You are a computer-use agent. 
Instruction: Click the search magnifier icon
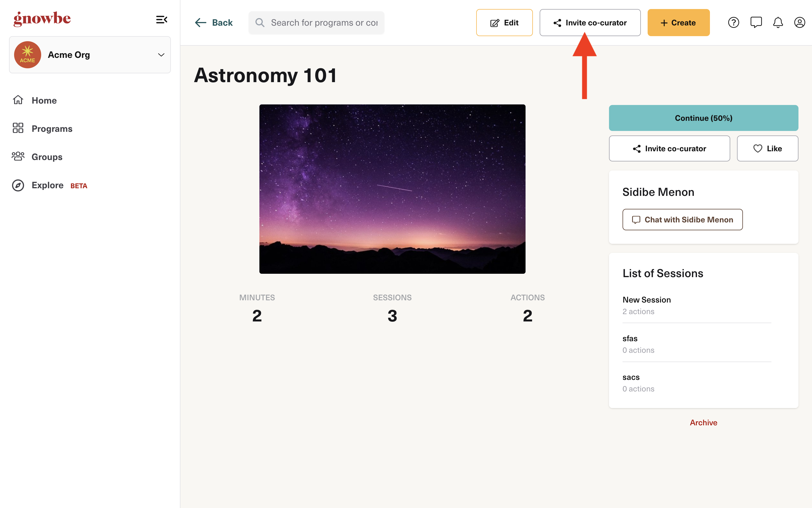(x=260, y=23)
